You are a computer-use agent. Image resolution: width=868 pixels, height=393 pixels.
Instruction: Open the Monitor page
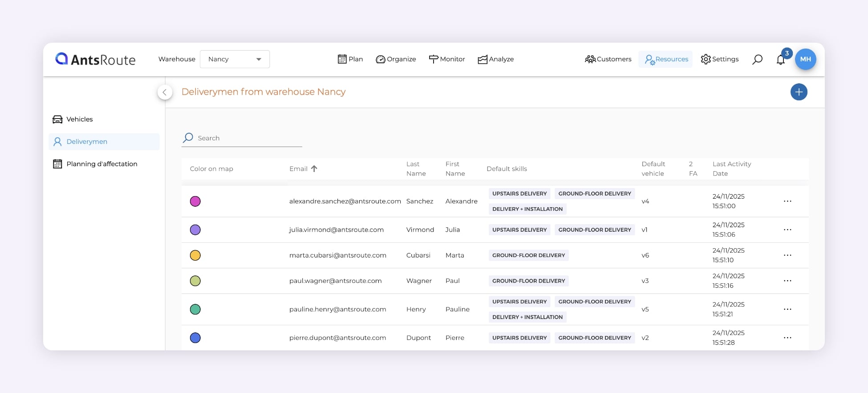click(446, 59)
